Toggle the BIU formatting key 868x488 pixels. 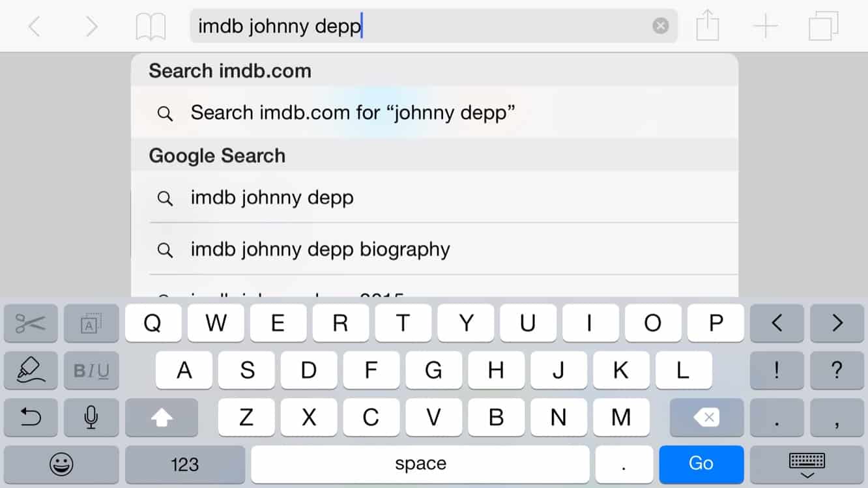pyautogui.click(x=91, y=371)
